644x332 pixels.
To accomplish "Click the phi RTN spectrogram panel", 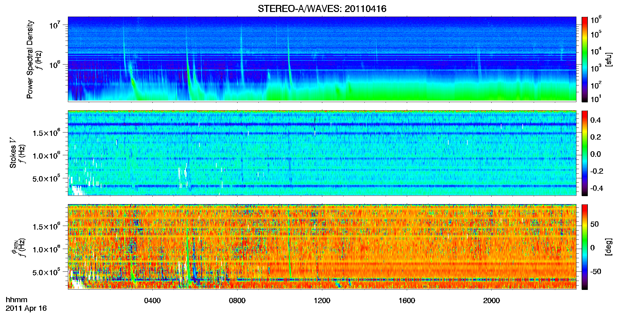I will (322, 247).
